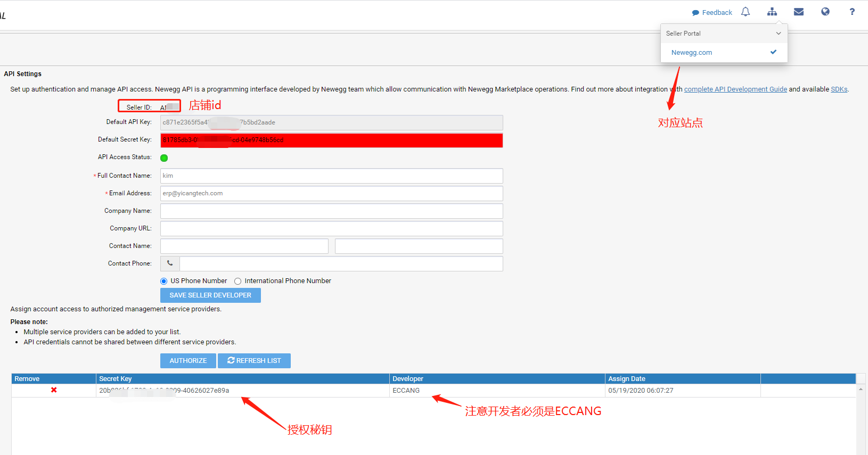
Task: Open complete API Development Guide link
Action: click(x=735, y=89)
